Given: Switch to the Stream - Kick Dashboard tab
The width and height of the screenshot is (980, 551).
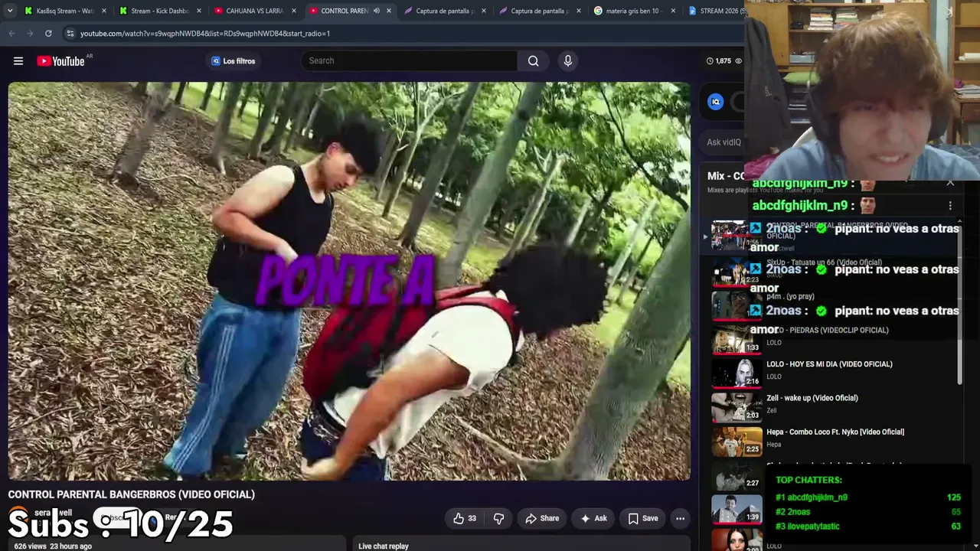Looking at the screenshot, I should [161, 11].
